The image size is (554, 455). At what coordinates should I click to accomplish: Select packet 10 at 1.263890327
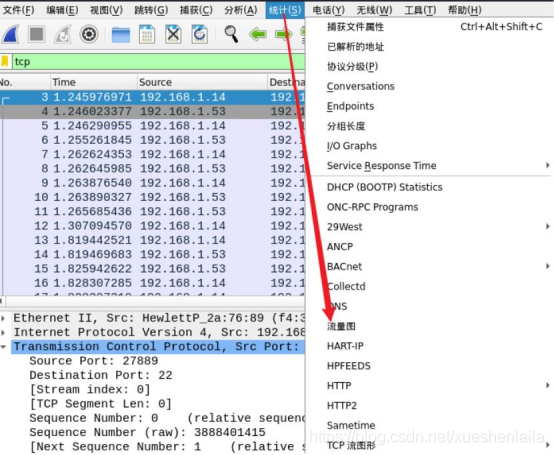[152, 197]
